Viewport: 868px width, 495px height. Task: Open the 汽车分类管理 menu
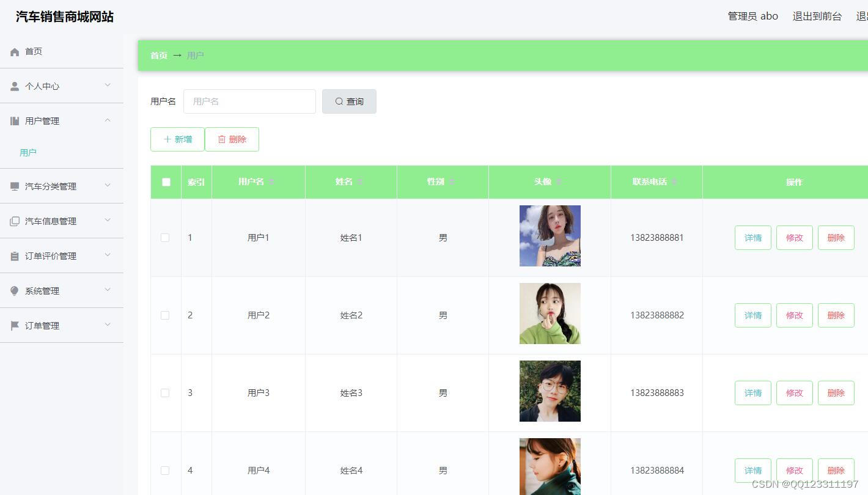(x=62, y=186)
